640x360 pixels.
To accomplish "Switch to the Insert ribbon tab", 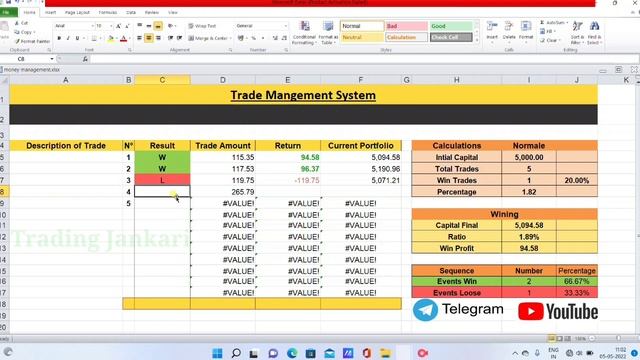I will point(51,13).
